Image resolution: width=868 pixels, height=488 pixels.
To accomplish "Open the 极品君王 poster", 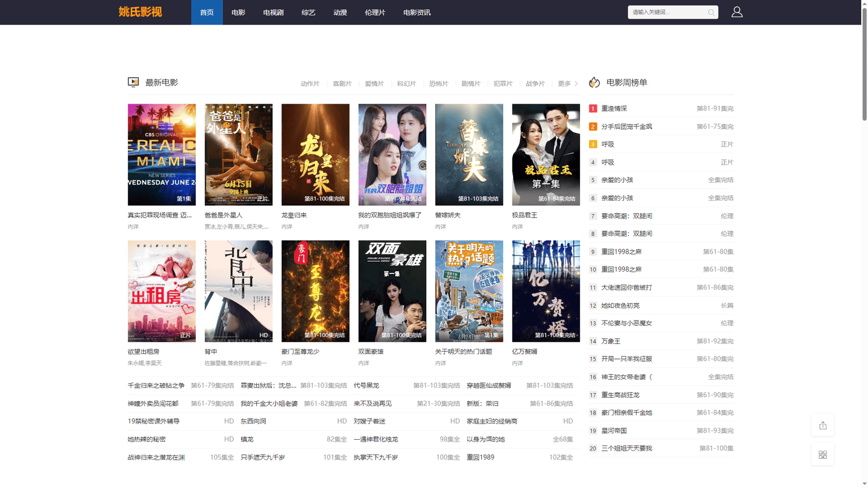I will 546,155.
